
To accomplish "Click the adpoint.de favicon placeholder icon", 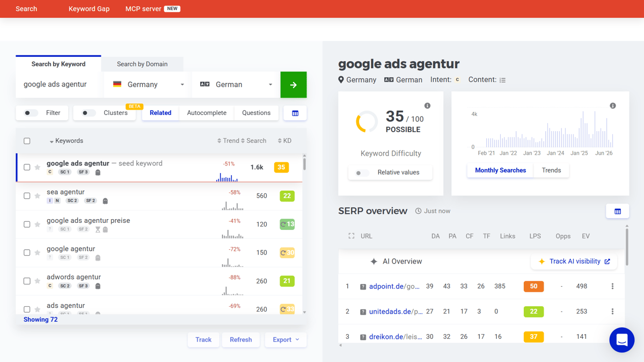I will tap(363, 287).
